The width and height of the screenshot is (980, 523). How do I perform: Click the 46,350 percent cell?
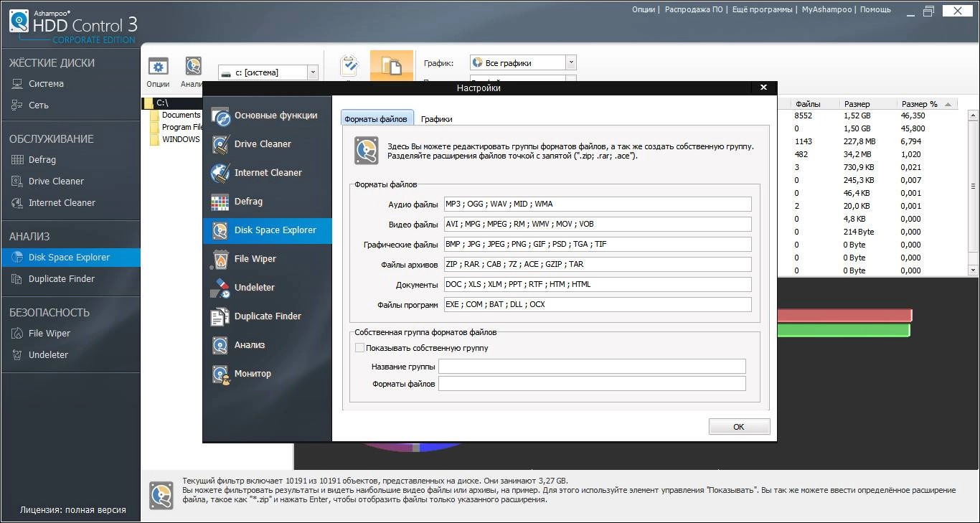click(x=913, y=116)
